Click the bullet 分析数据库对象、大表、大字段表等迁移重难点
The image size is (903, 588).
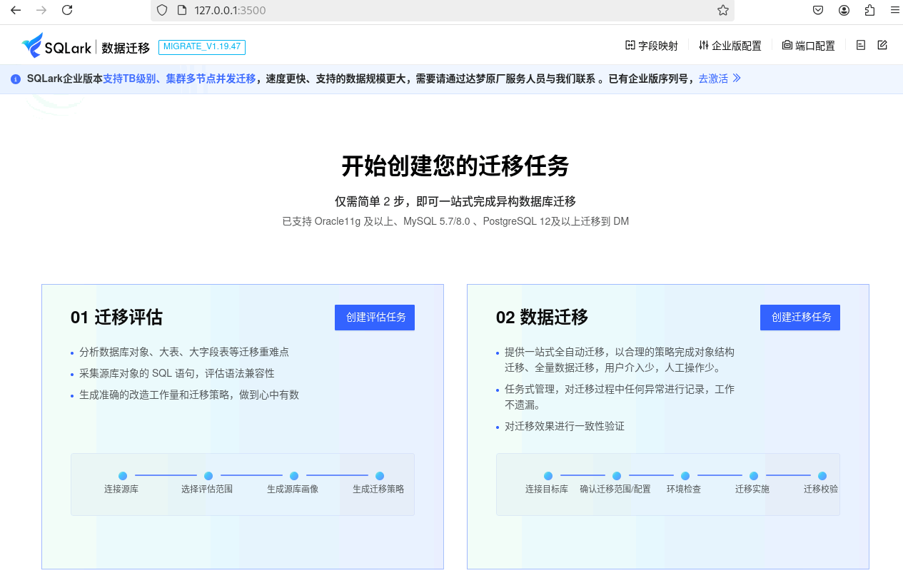coord(184,352)
